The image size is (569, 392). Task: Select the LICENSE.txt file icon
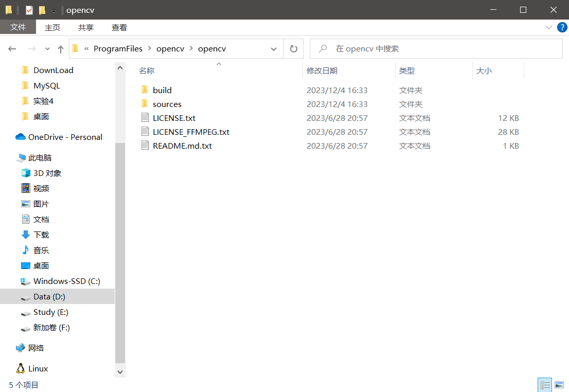click(145, 118)
